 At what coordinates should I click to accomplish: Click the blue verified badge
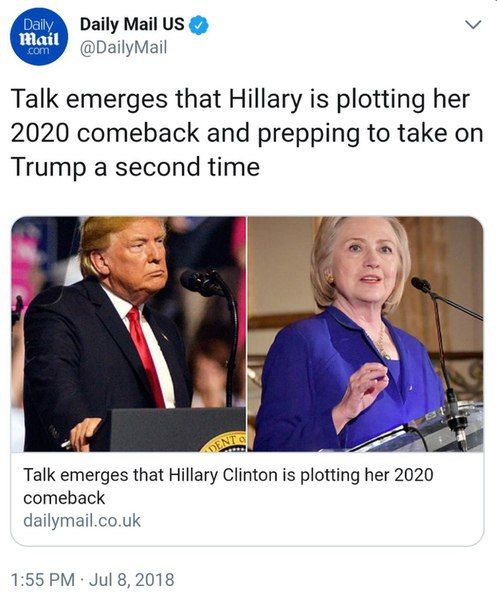tap(199, 25)
